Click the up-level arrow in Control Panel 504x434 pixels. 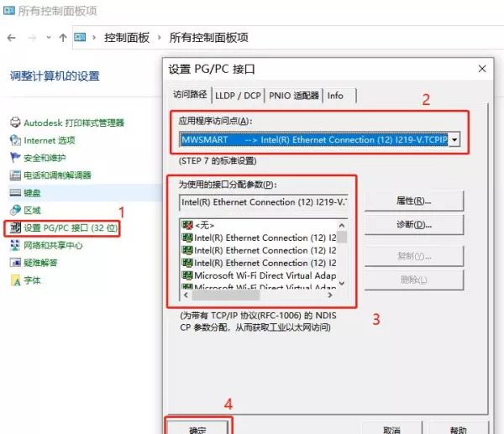click(63, 38)
